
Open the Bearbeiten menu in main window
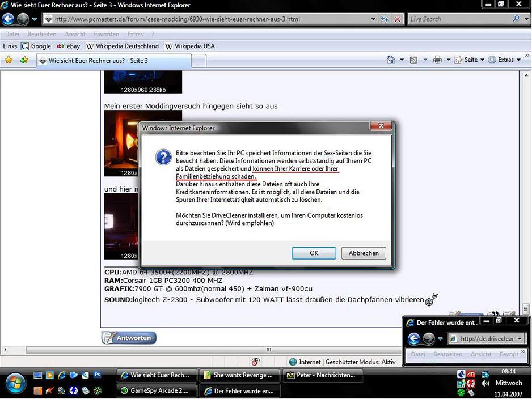point(42,34)
